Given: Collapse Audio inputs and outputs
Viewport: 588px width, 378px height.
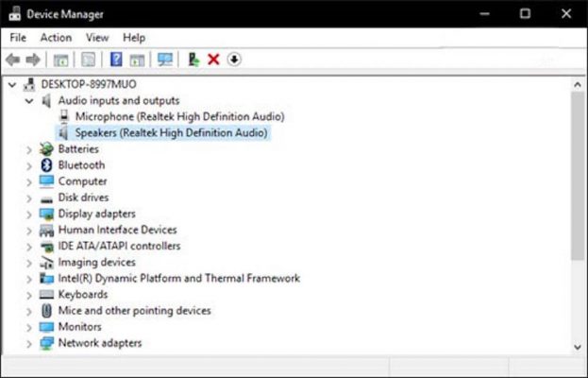Looking at the screenshot, I should pos(29,100).
